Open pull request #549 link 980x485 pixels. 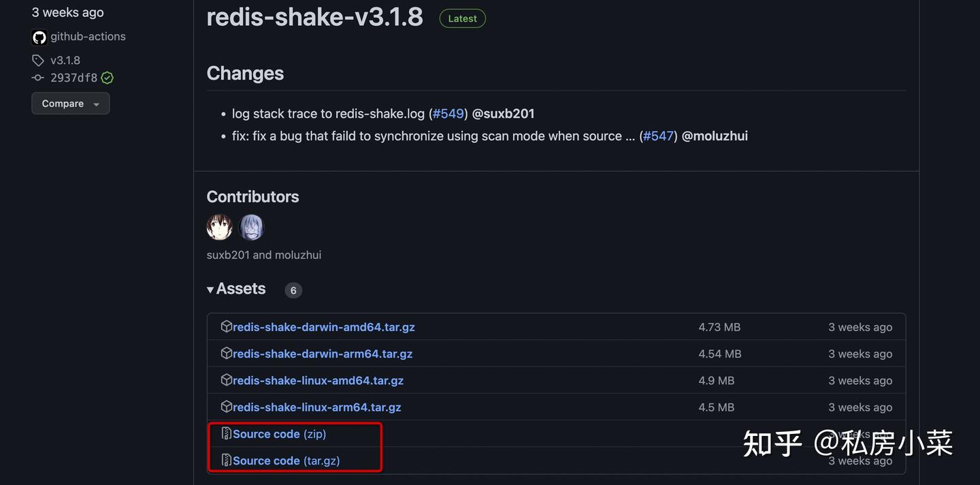click(x=448, y=113)
